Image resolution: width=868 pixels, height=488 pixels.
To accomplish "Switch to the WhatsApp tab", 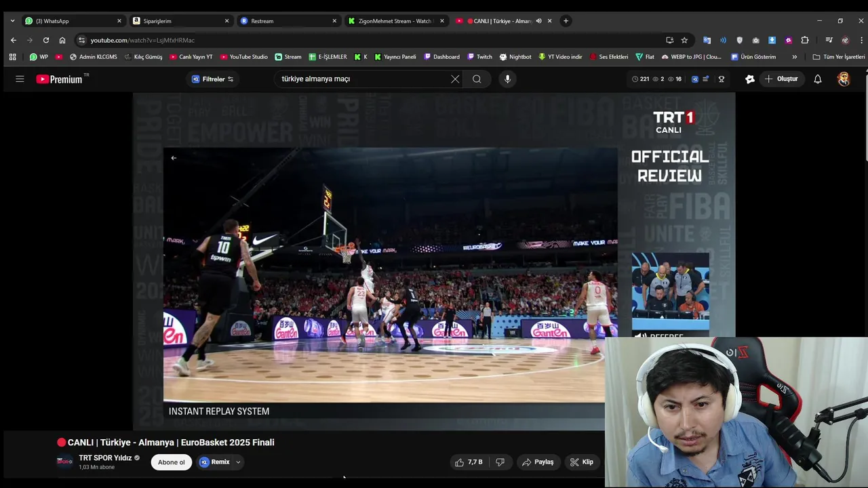I will coord(73,21).
